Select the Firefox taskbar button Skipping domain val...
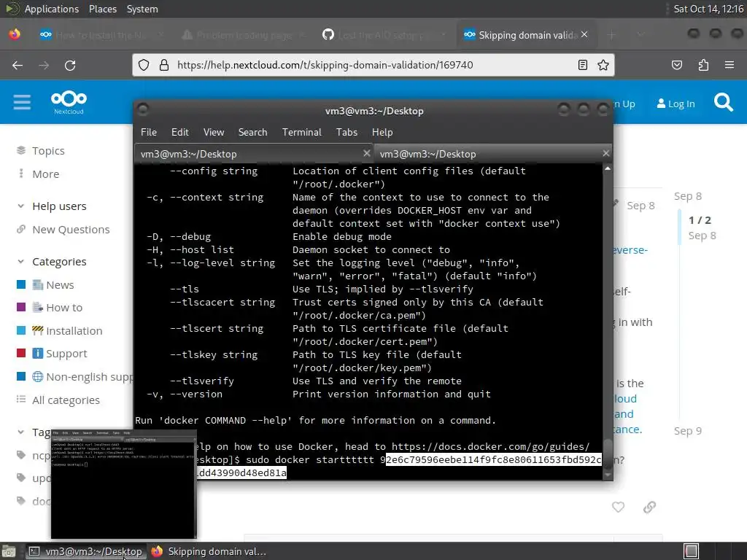 (x=209, y=551)
